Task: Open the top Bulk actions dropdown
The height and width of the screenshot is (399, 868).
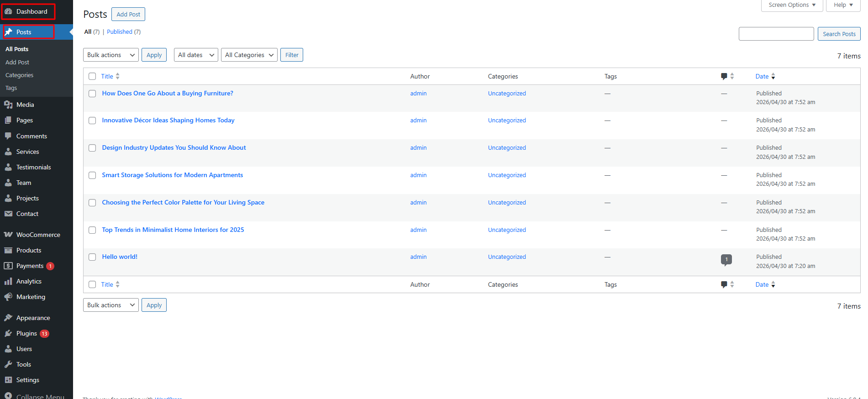Action: tap(111, 55)
